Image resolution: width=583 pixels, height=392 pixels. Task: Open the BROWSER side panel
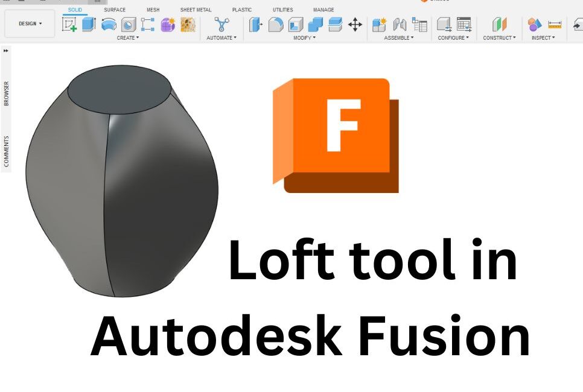[x=6, y=93]
